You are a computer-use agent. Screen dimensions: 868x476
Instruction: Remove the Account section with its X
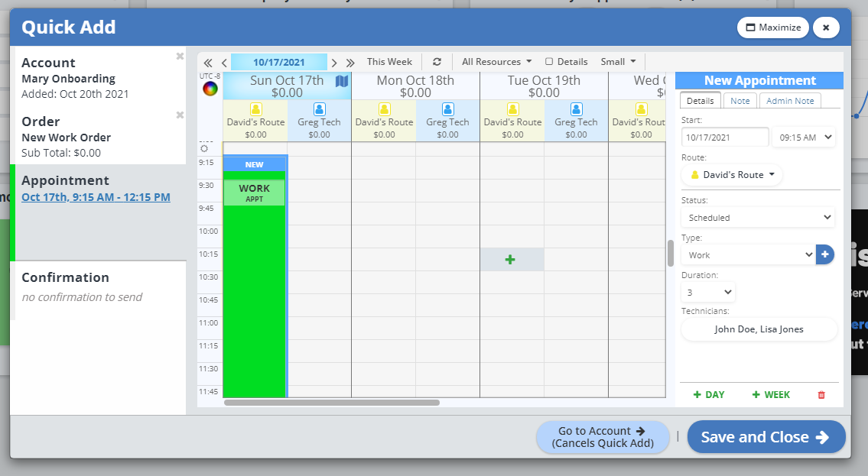[180, 56]
